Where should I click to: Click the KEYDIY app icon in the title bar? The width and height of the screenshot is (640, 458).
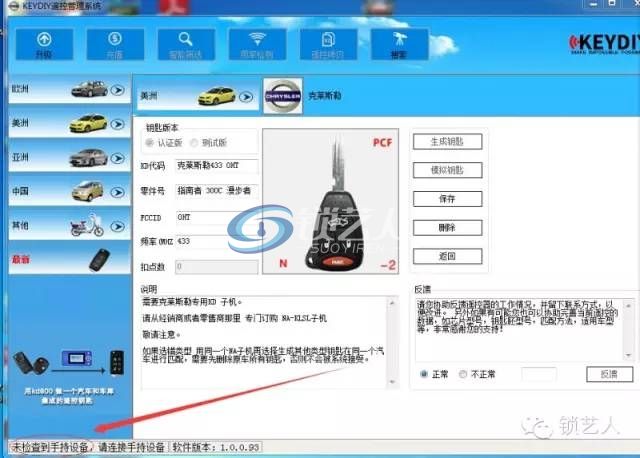(13, 6)
